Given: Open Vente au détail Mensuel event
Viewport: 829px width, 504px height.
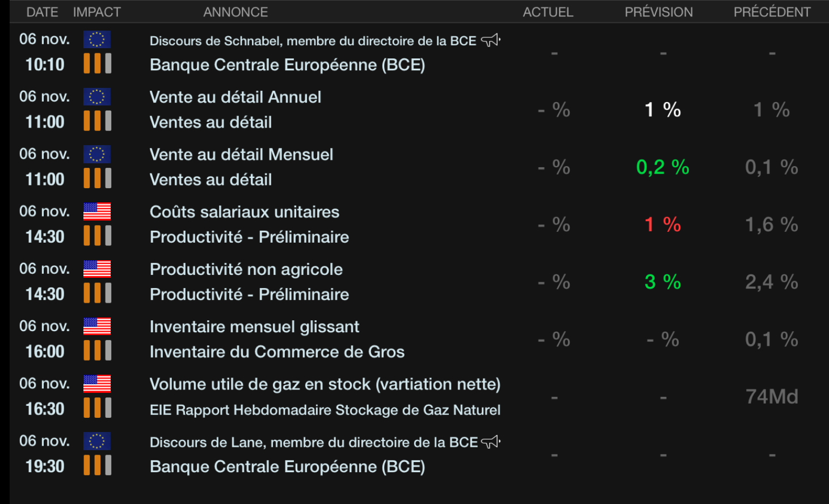Looking at the screenshot, I should click(241, 155).
